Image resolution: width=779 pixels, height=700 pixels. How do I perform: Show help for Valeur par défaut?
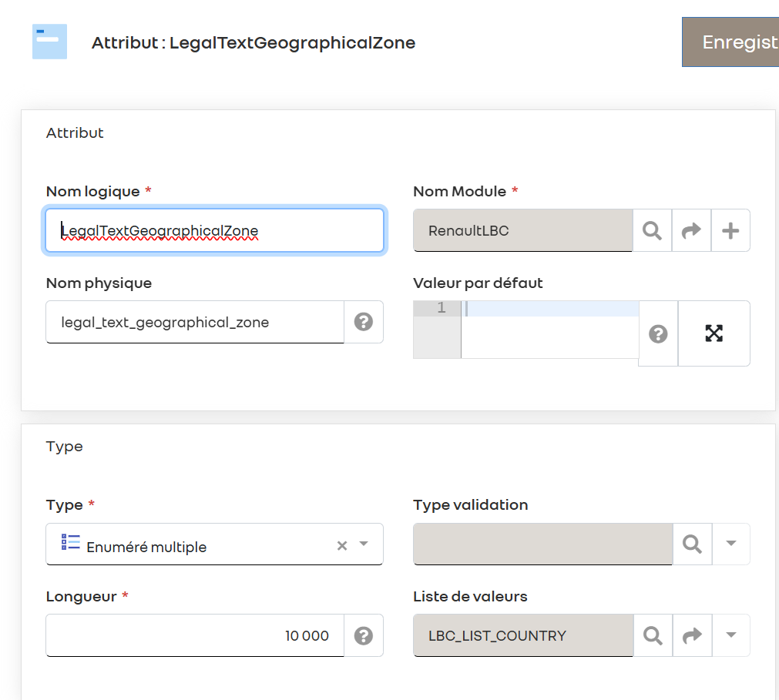(658, 333)
